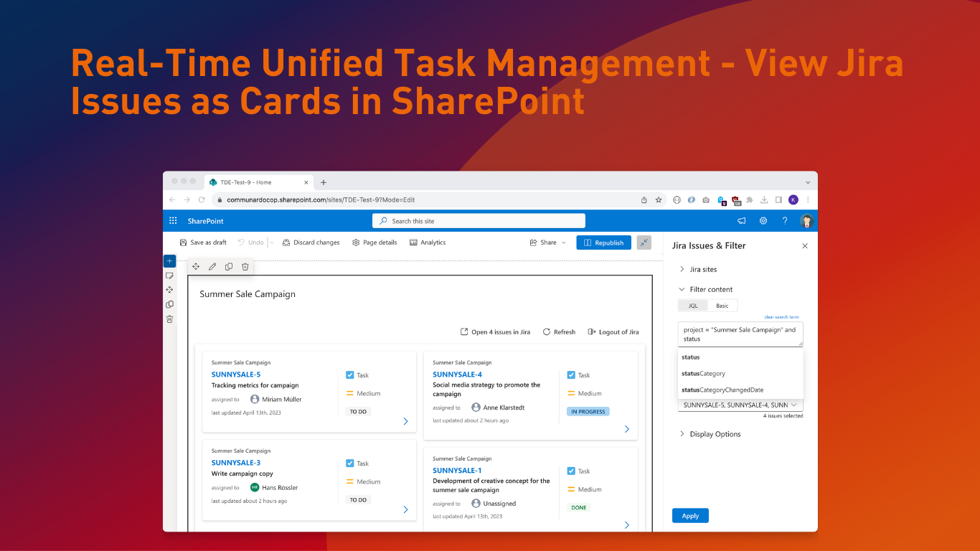The height and width of the screenshot is (551, 980).
Task: Switch to the Basic filter tab
Action: pos(722,306)
